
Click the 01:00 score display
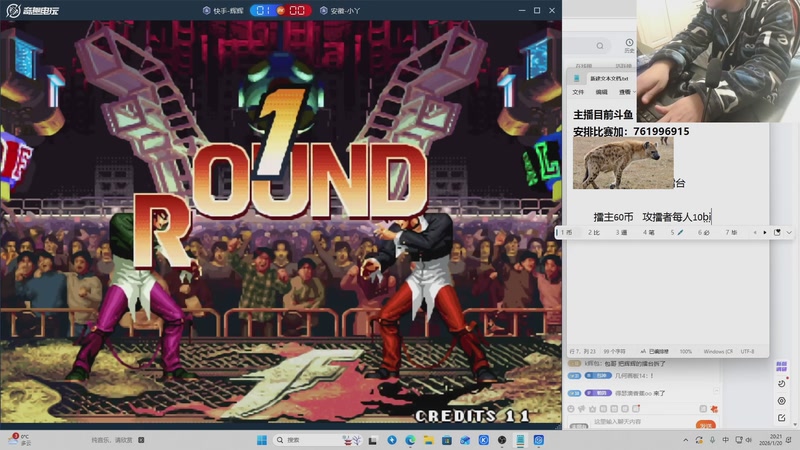281,10
